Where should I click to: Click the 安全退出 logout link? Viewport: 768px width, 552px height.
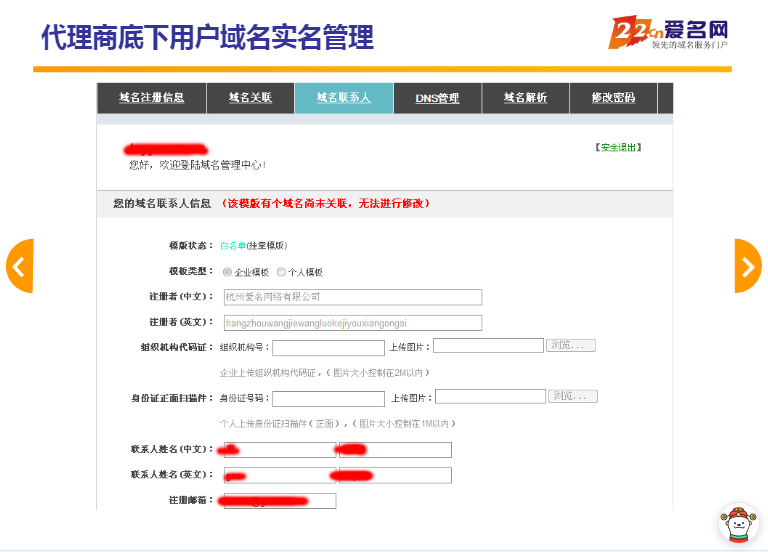pyautogui.click(x=618, y=148)
